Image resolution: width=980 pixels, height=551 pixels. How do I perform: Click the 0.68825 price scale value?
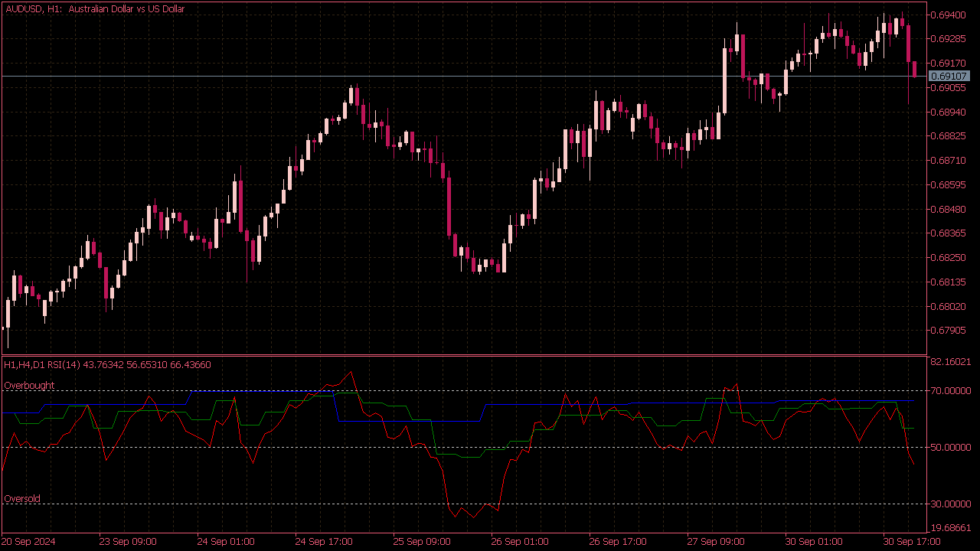coord(949,136)
